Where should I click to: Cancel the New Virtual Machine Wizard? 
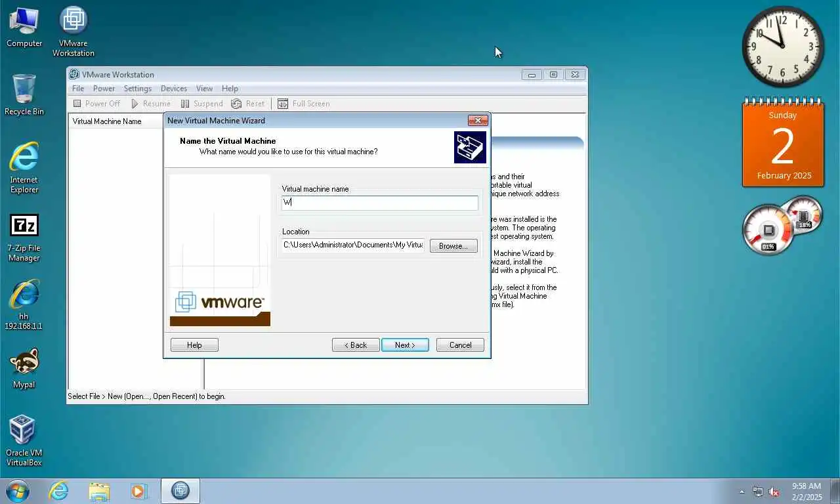pyautogui.click(x=460, y=345)
